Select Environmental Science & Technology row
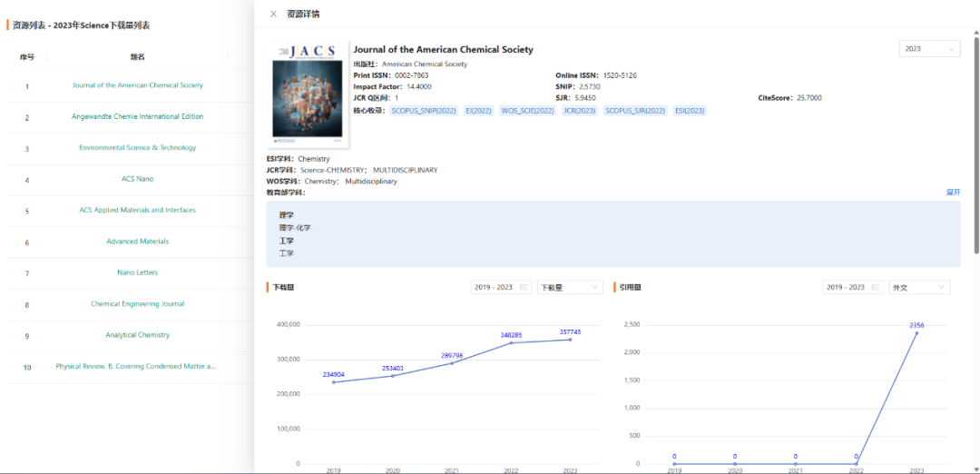The height and width of the screenshot is (474, 980). click(x=137, y=148)
